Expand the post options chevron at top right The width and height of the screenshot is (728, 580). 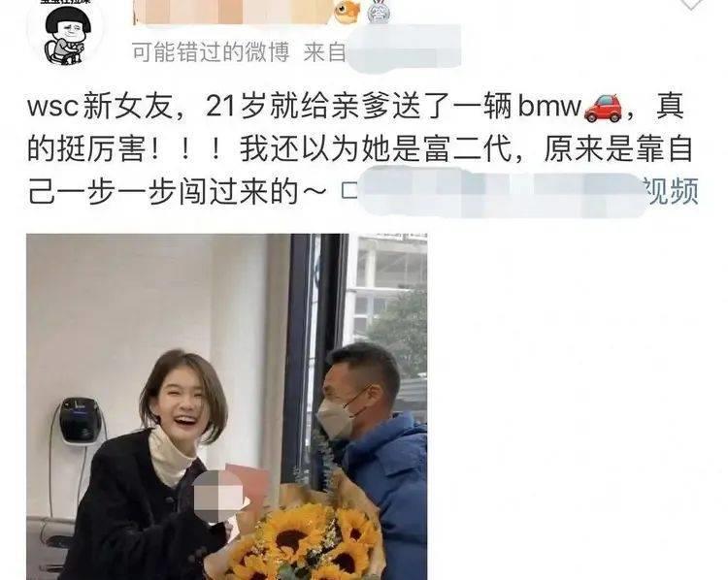point(691,4)
